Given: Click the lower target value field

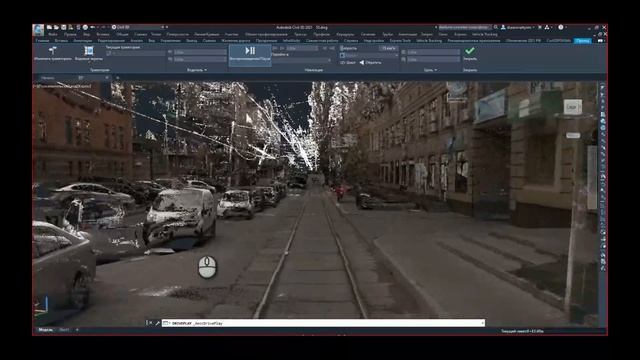Looking at the screenshot, I should click(x=433, y=59).
